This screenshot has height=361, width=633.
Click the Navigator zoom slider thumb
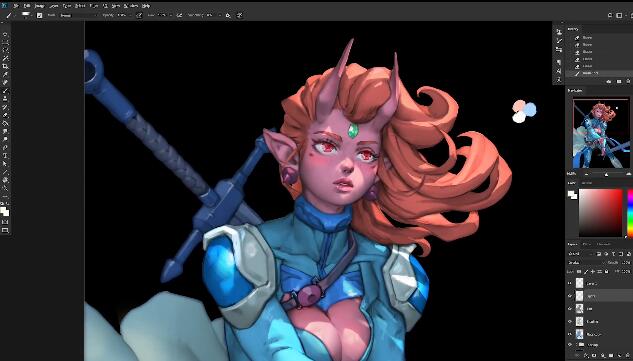tap(606, 174)
